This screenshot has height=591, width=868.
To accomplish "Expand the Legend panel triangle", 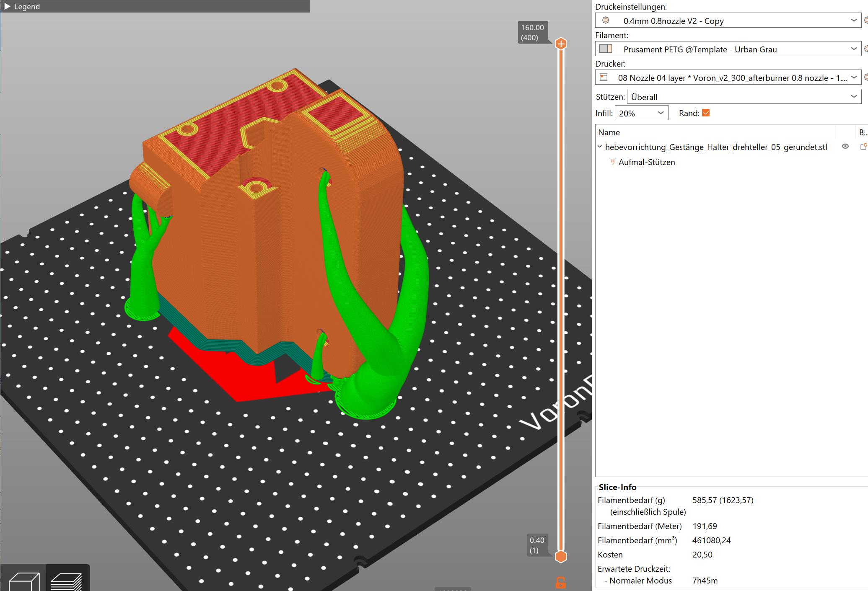I will tap(7, 6).
